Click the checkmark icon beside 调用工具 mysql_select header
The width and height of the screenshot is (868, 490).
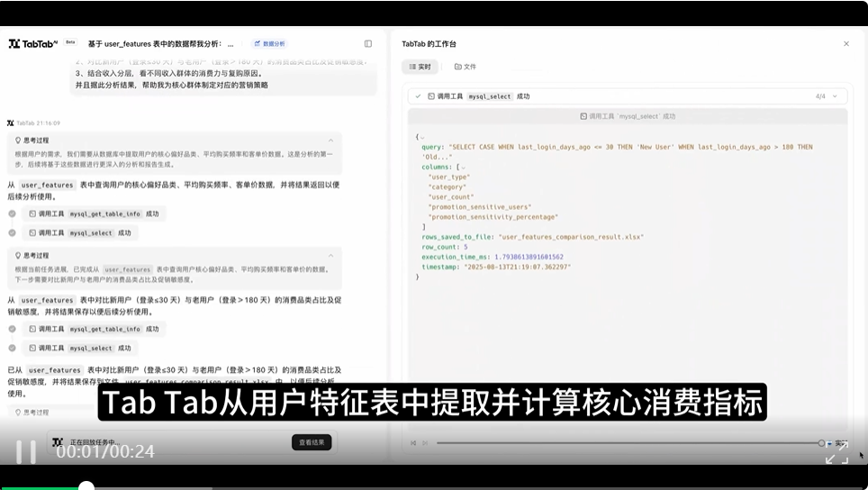coord(418,96)
